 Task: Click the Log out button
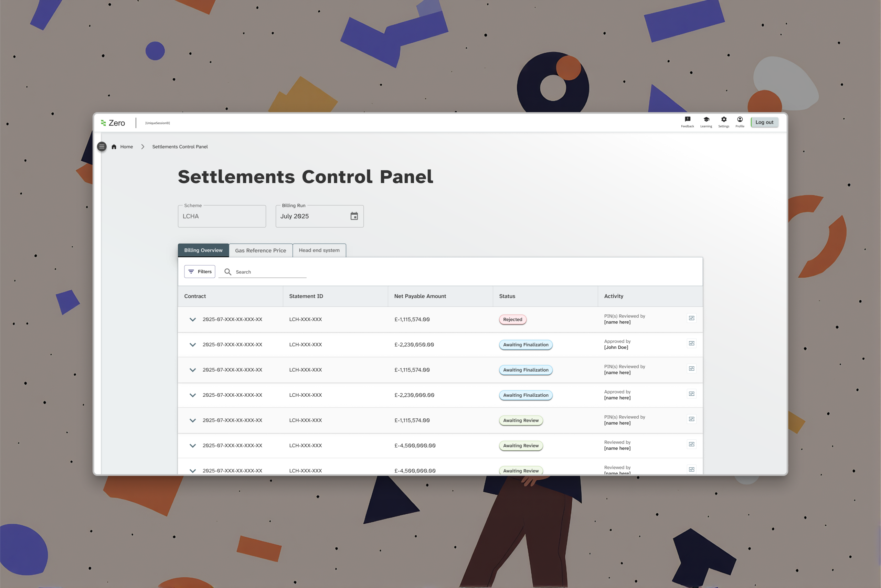(x=764, y=122)
